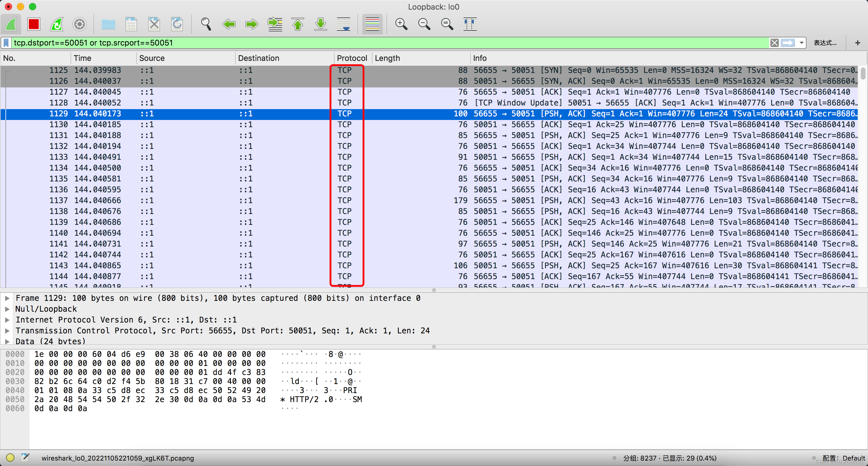The height and width of the screenshot is (466, 868).
Task: Select packet 1125 SYN row
Action: click(429, 70)
